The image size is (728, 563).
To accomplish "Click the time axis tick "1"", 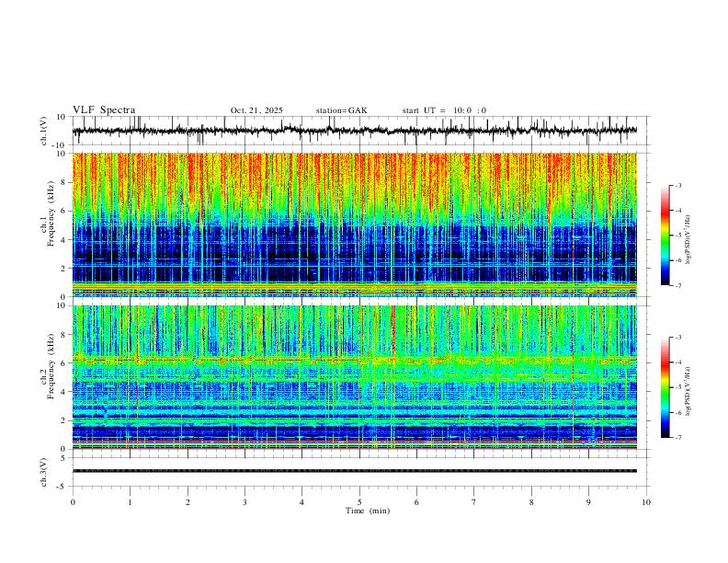I will click(130, 502).
